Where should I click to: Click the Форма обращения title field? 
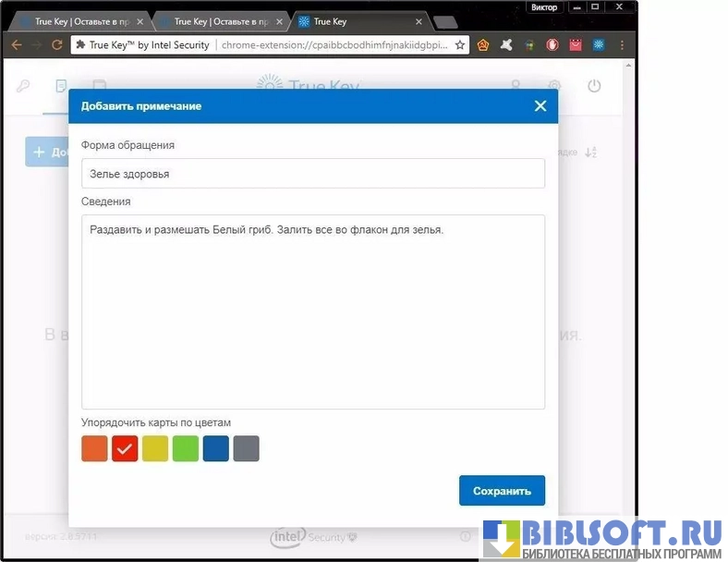point(312,174)
